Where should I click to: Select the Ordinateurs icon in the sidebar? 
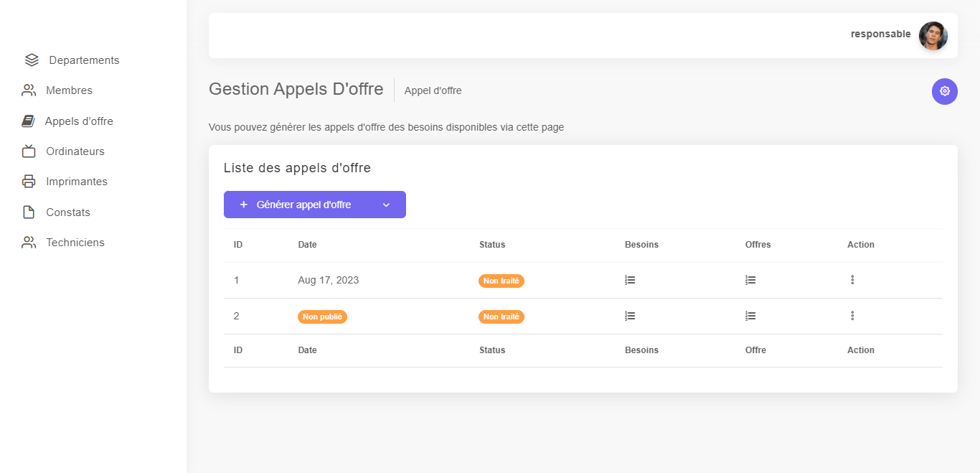[29, 151]
